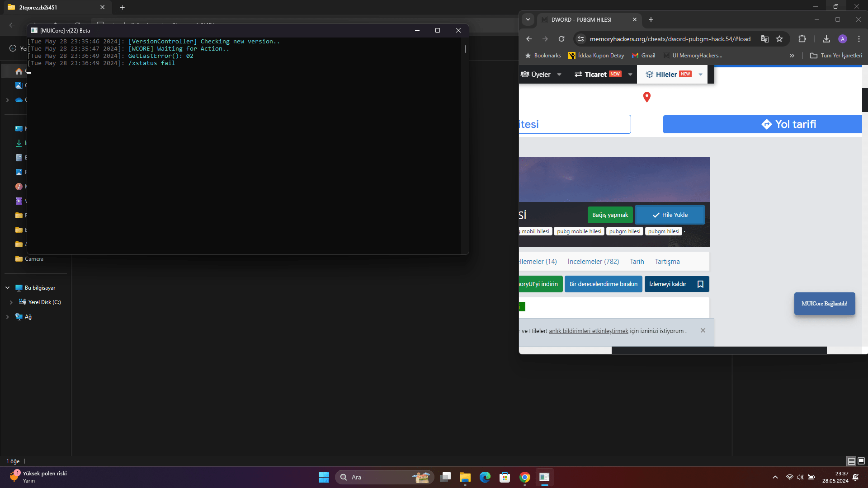Add new tab in File Explorer
868x488 pixels.
(x=122, y=7)
